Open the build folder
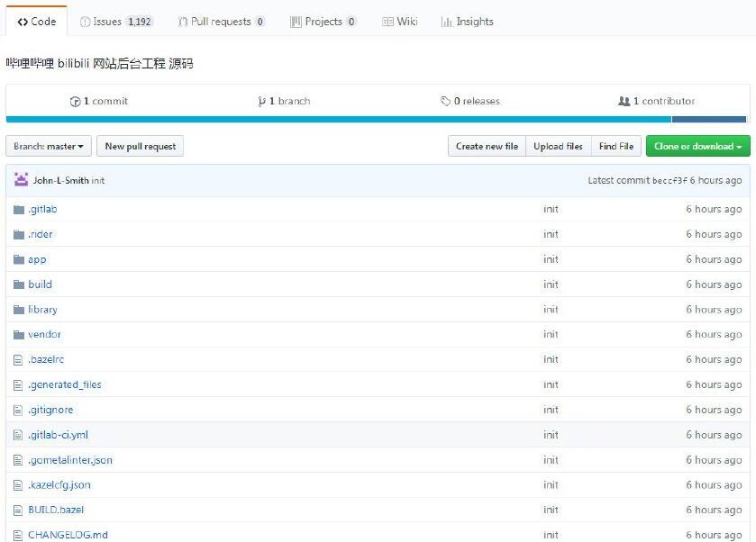This screenshot has width=756, height=542. (40, 285)
